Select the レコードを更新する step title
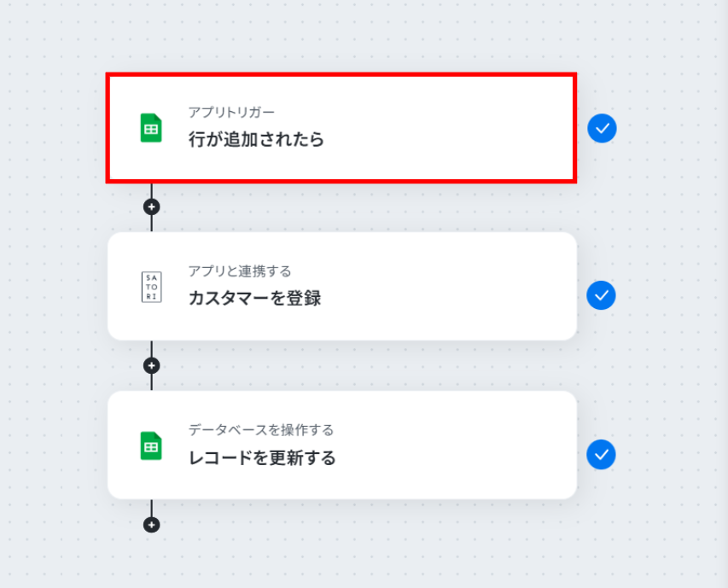Viewport: 728px width, 588px height. point(262,458)
